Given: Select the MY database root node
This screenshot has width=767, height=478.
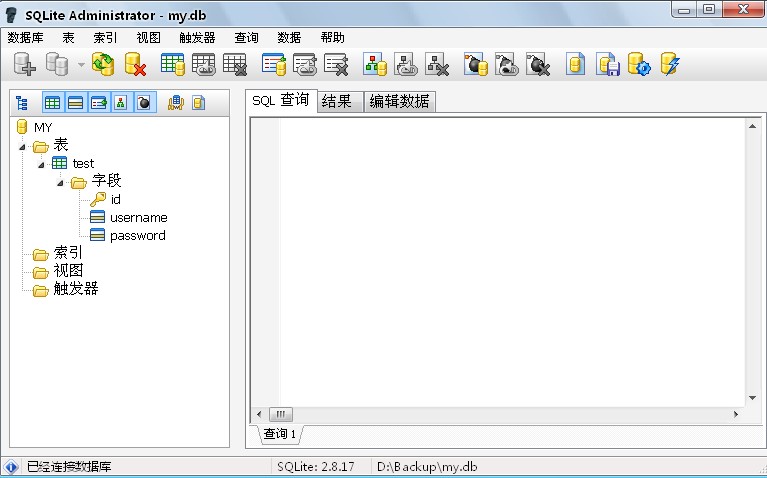Looking at the screenshot, I should pos(43,128).
